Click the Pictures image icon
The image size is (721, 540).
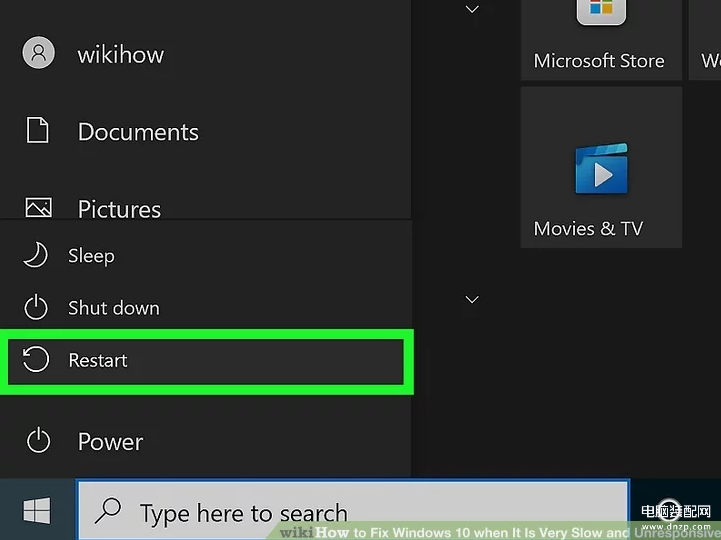[39, 207]
